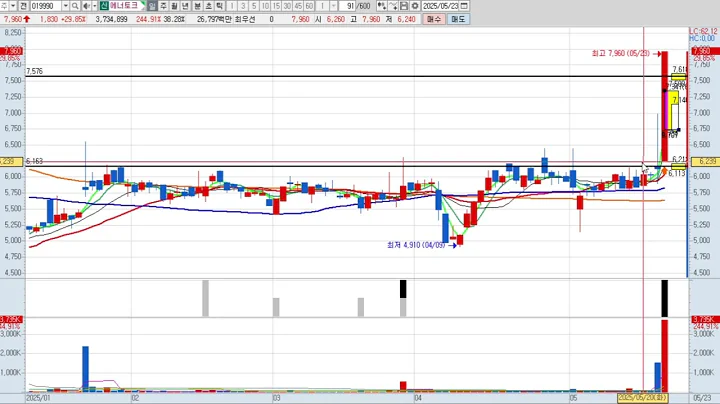The width and height of the screenshot is (720, 404).
Task: Click the 매도 sell button
Action: pos(458,19)
